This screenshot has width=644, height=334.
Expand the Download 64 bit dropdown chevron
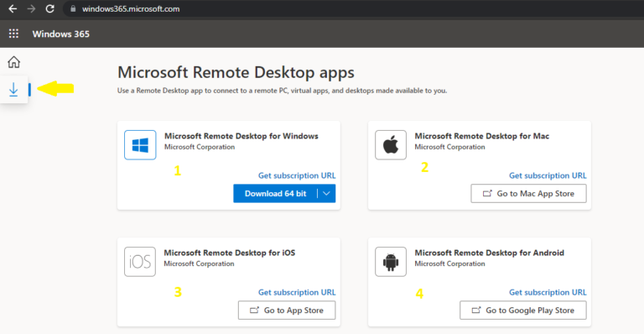pos(326,194)
